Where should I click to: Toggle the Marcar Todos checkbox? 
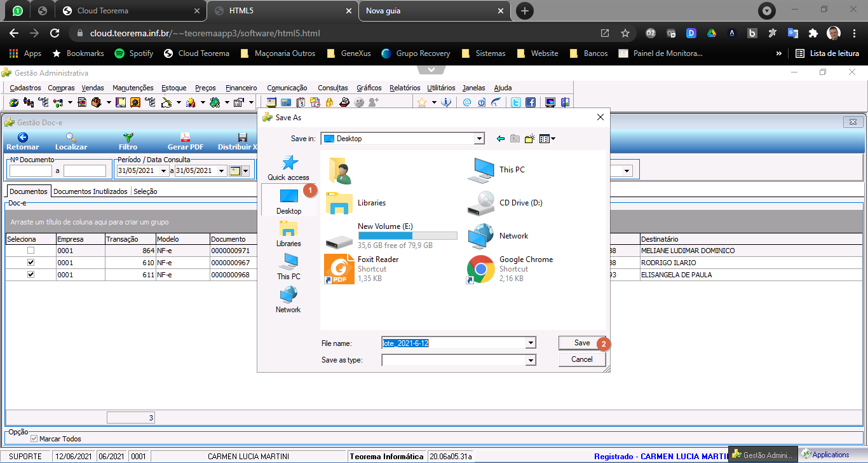point(34,439)
